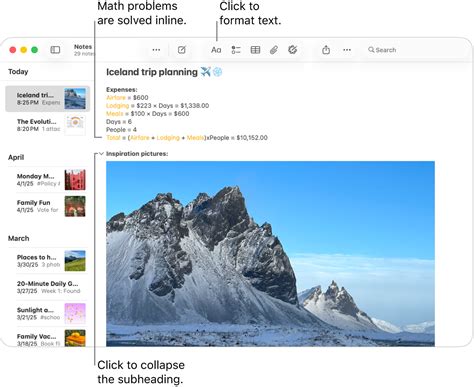Image resolution: width=474 pixels, height=387 pixels.
Task: Click the Family Vac note orange thumbnail
Action: point(75,338)
